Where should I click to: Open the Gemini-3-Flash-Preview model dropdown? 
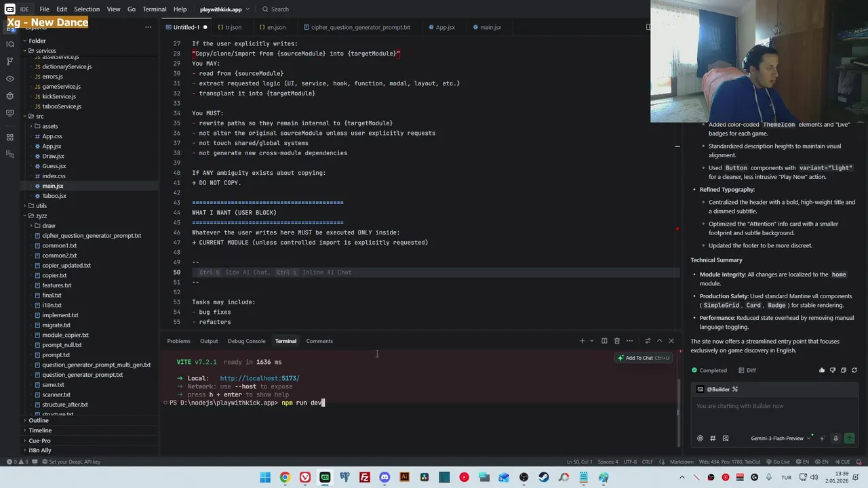point(781,439)
